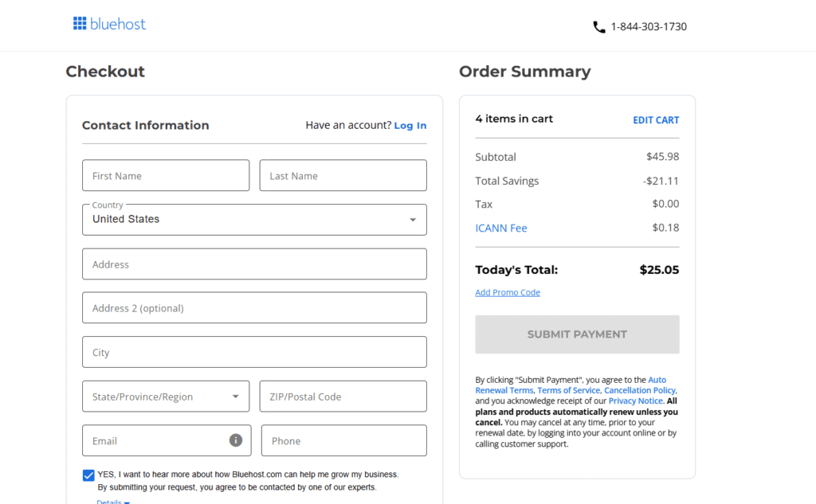Click the Today's Total amount $25.05

(659, 270)
